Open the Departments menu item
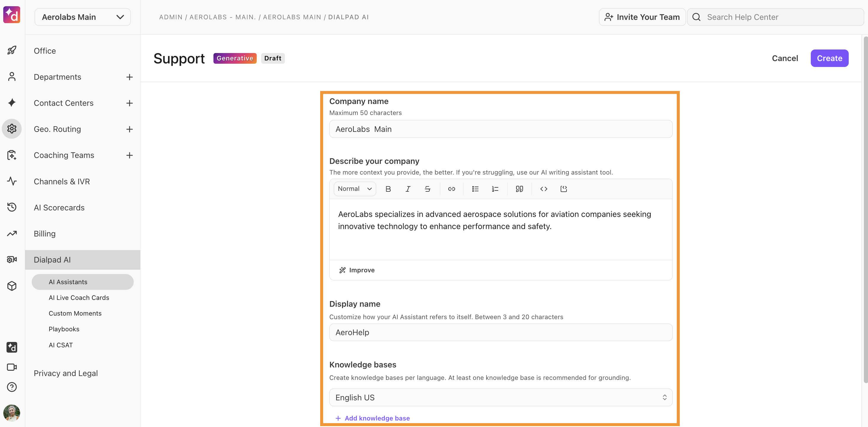This screenshot has width=868, height=427. coord(57,77)
